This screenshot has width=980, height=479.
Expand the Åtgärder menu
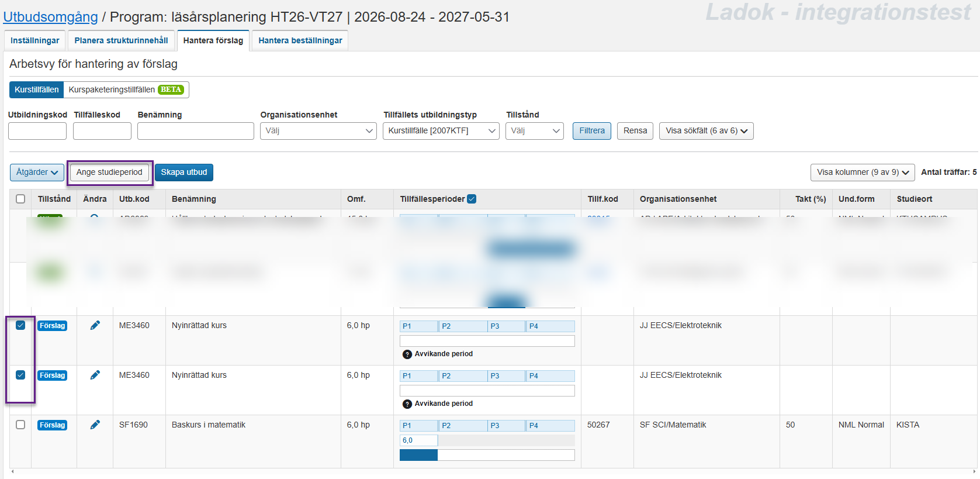pos(37,173)
